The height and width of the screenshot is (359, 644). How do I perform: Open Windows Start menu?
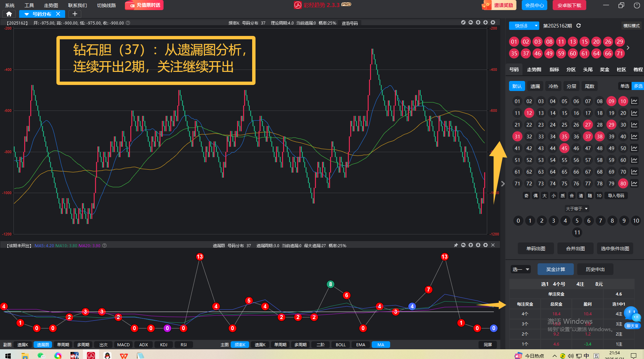8,355
